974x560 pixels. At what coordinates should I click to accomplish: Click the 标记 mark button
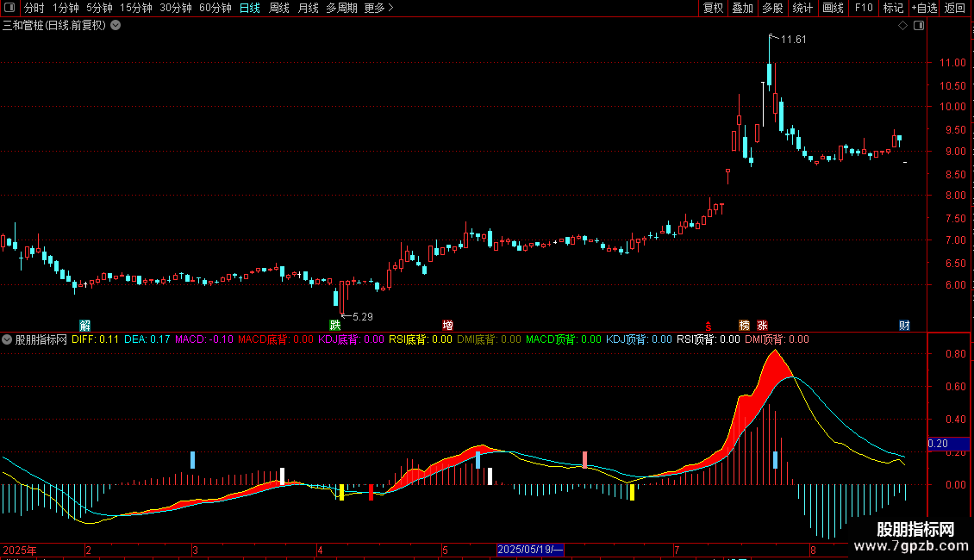pos(893,8)
